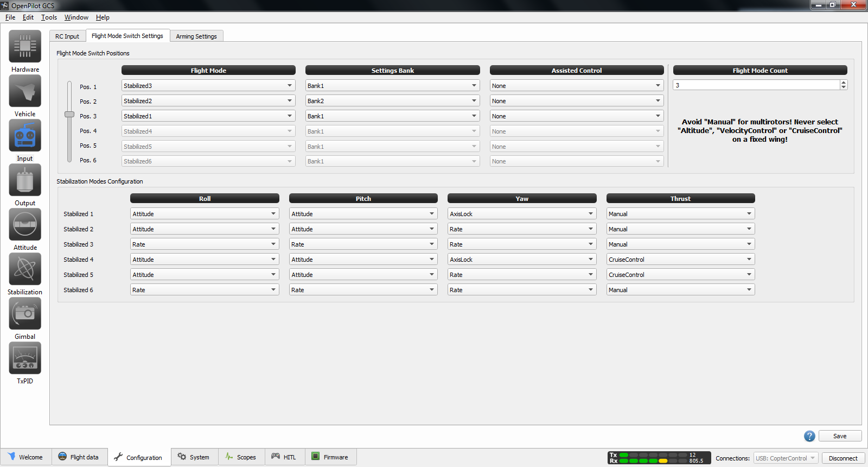
Task: Open Stabilized 5 Thrust dropdown (CruiseControl)
Action: click(681, 275)
